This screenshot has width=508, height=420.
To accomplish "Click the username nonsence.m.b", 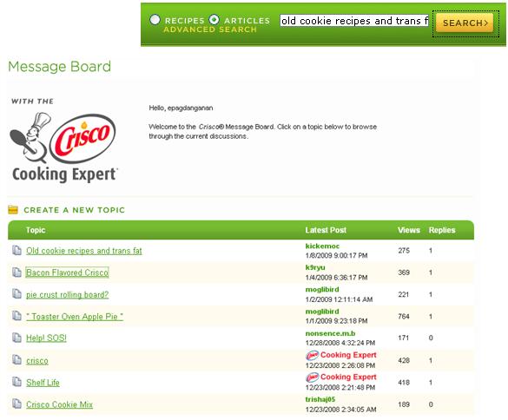I will 330,333.
